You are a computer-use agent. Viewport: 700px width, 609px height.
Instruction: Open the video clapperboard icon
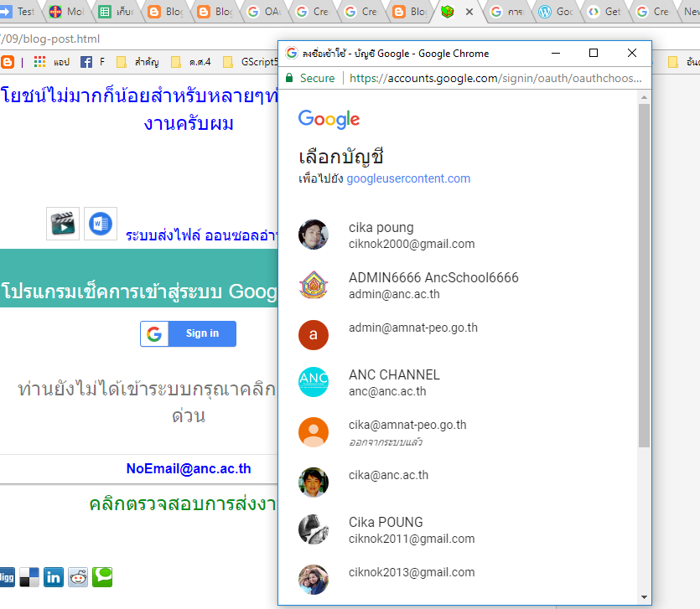click(x=63, y=224)
